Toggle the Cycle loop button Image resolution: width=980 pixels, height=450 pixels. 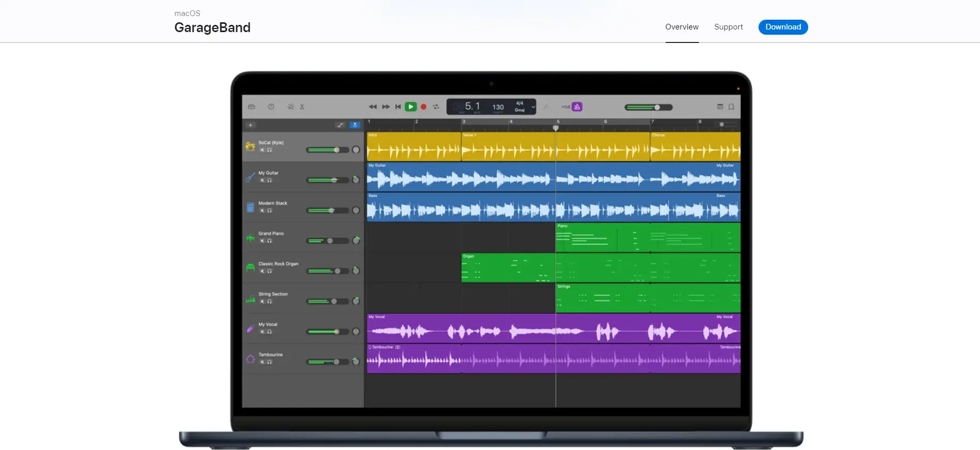(x=436, y=107)
